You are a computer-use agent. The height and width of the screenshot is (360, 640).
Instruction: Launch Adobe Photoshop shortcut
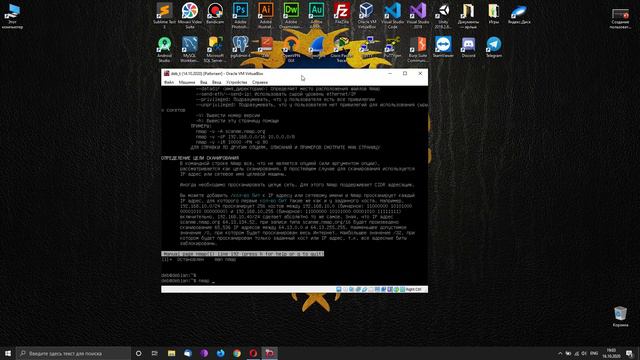[x=240, y=16]
